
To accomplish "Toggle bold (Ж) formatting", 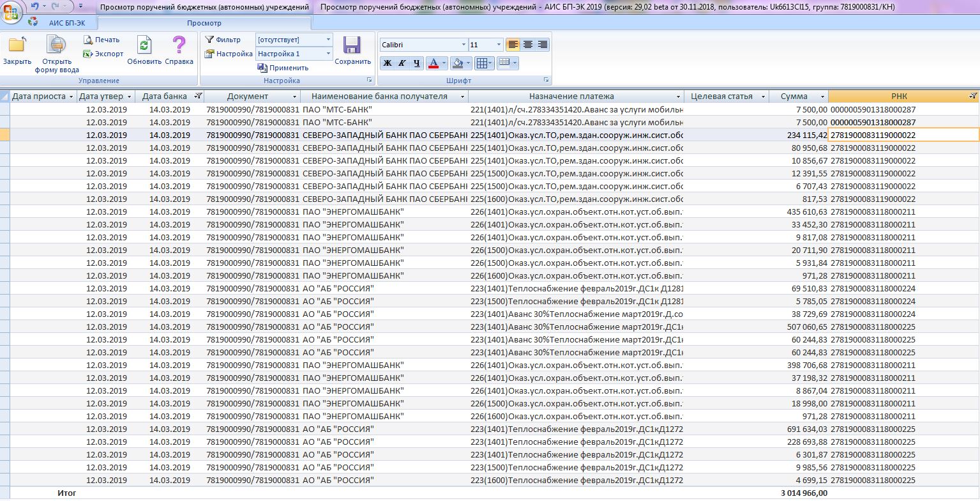I will 387,63.
